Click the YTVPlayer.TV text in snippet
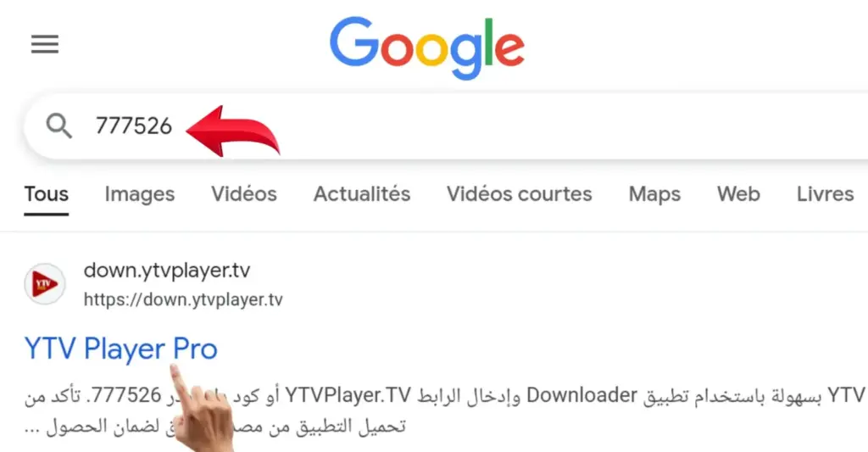 (x=348, y=395)
